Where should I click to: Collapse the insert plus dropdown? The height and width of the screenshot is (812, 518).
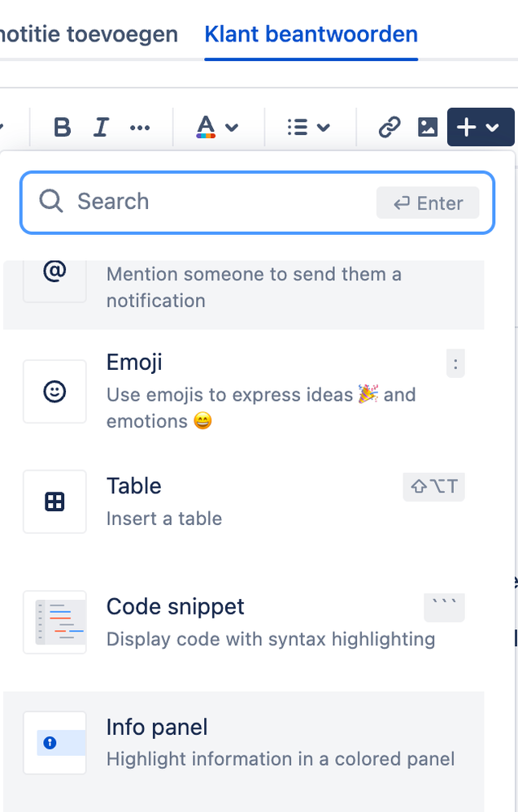(480, 128)
